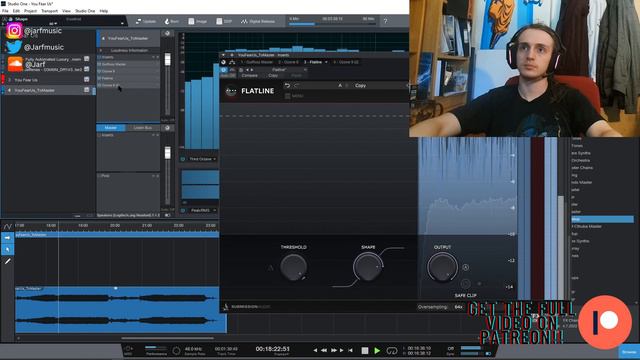Expand the Loudness Information section
Image resolution: width=640 pixels, height=360 pixels.
[x=128, y=51]
